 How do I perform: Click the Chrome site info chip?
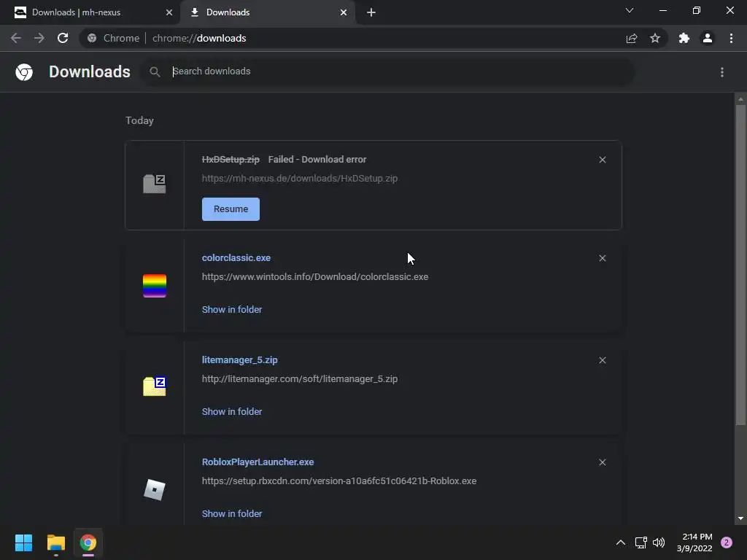113,38
